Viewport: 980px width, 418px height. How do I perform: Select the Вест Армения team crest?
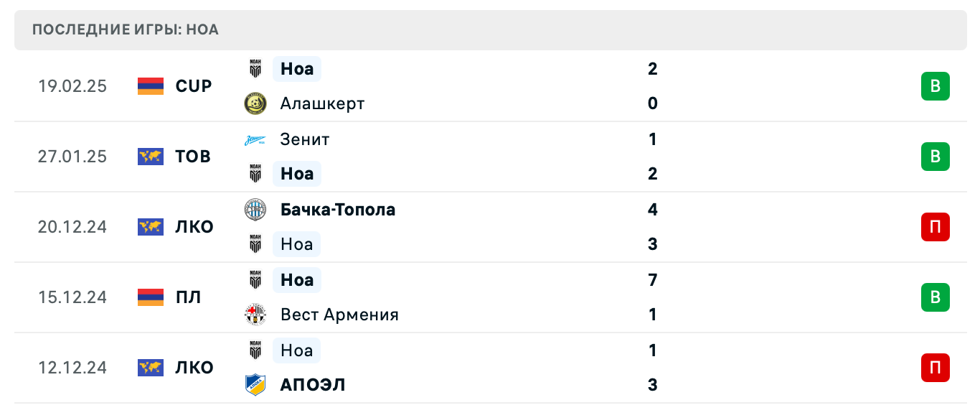coord(256,314)
